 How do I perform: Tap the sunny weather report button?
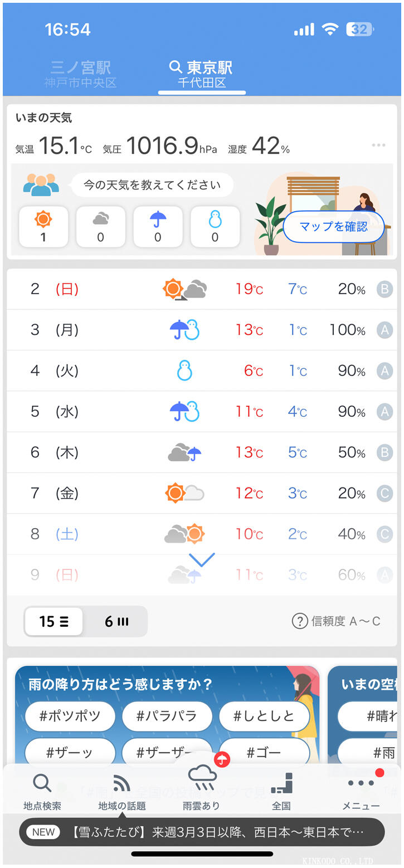point(43,226)
